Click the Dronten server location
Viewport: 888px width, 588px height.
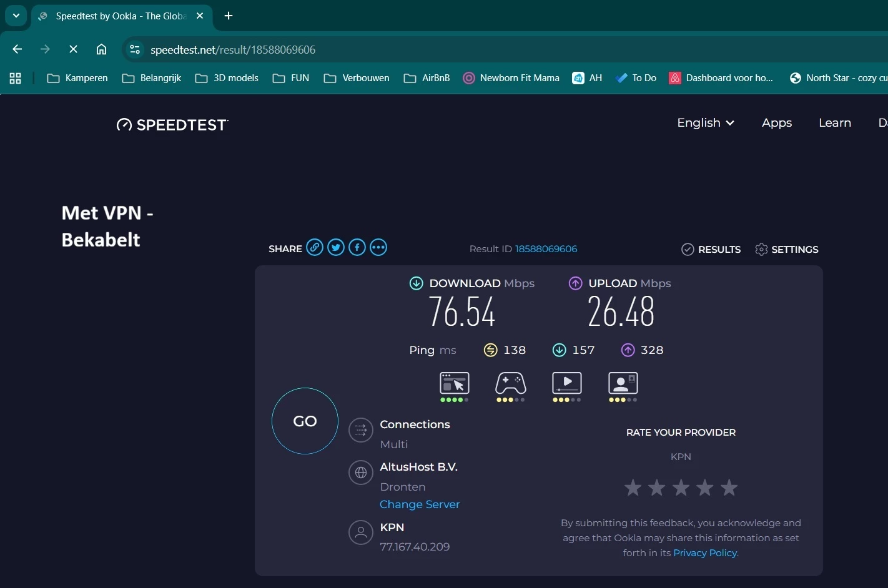click(403, 487)
